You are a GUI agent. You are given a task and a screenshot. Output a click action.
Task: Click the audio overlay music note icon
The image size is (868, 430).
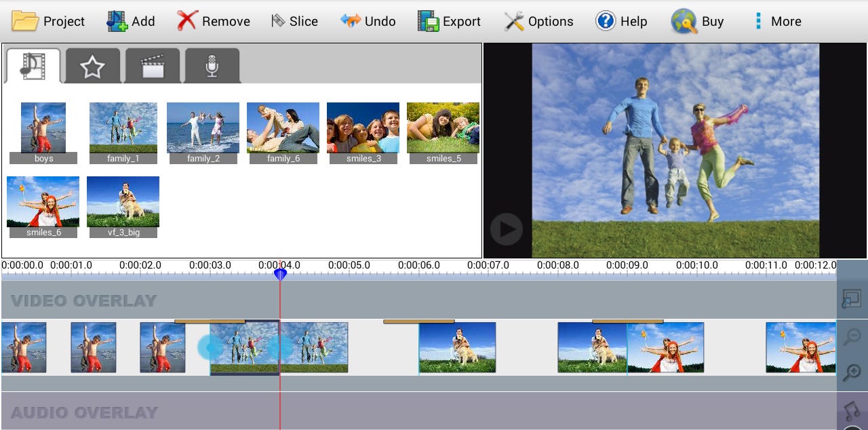click(x=852, y=410)
